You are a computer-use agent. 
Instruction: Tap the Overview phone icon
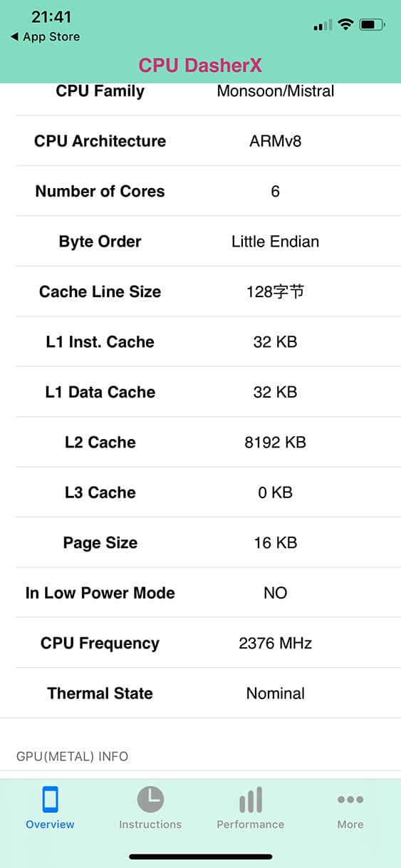click(50, 800)
